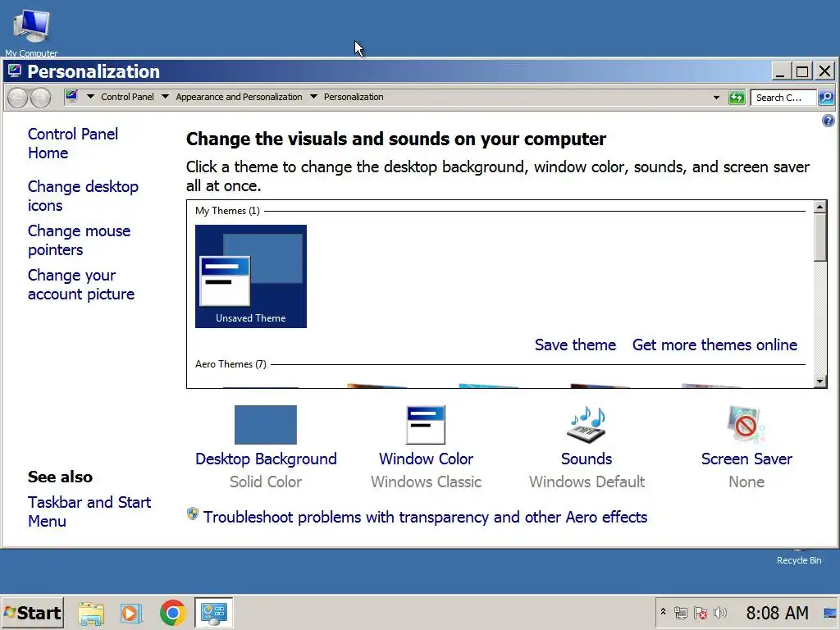Click the Save theme link

coord(575,345)
